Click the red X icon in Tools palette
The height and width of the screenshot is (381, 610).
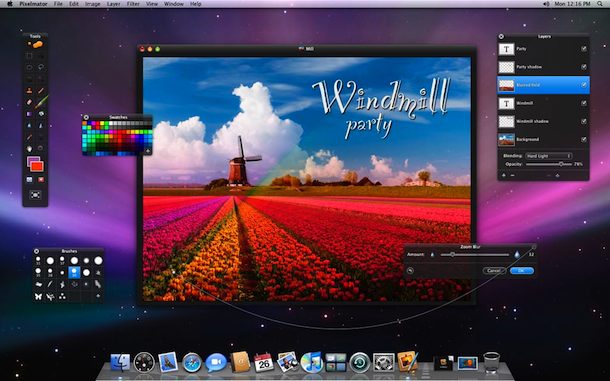point(41,179)
